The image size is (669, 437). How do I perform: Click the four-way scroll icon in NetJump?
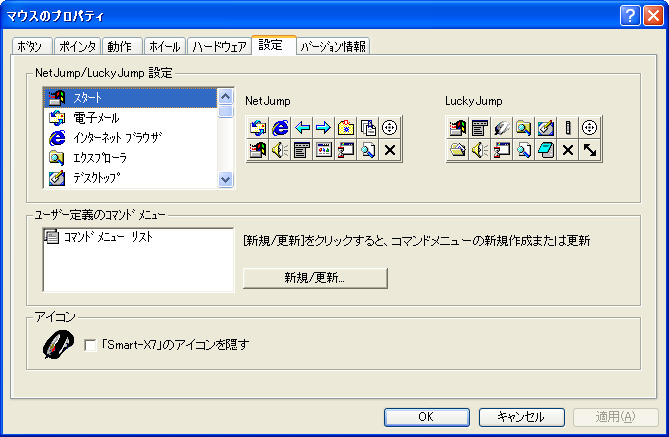390,127
